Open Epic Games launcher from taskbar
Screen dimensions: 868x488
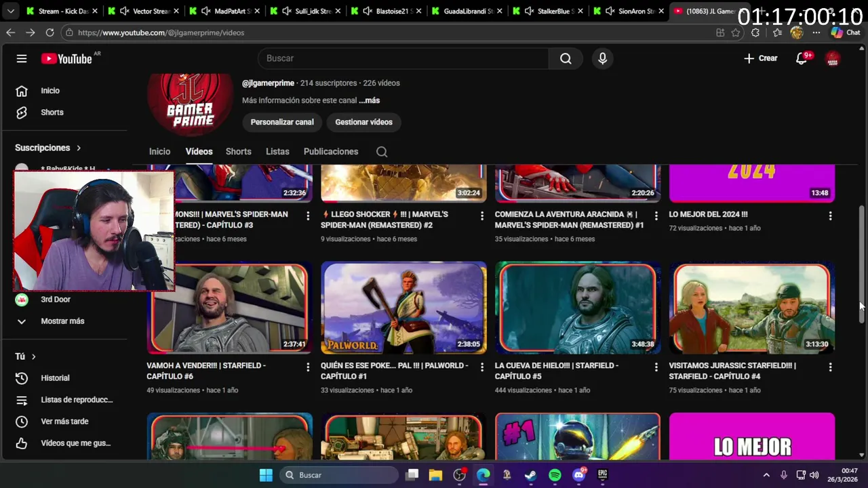click(x=602, y=475)
